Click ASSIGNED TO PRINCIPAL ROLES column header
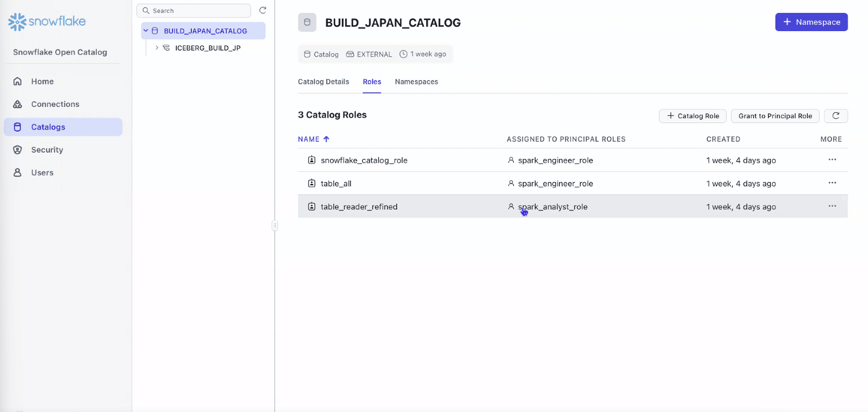Viewport: 868px width, 412px height. 566,139
